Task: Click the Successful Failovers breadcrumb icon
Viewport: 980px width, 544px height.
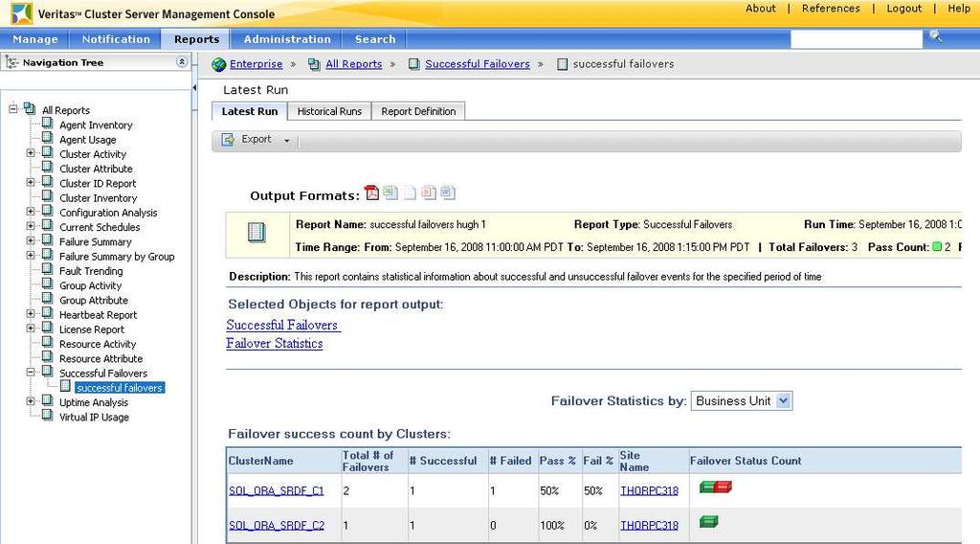Action: 413,64
